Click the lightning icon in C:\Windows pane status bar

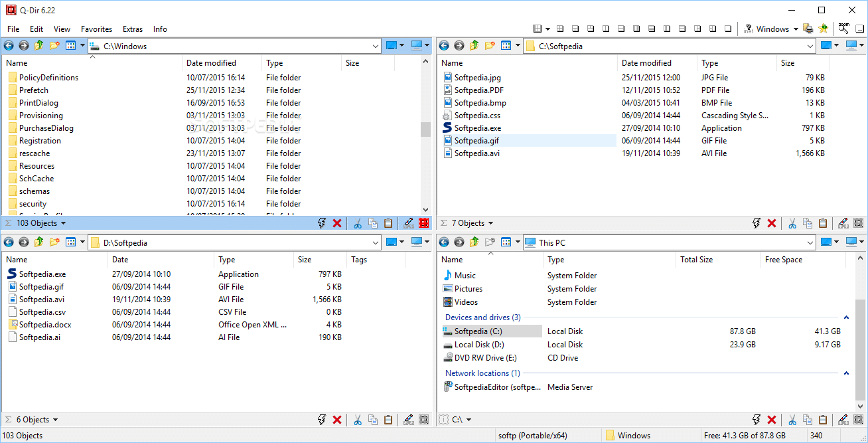pyautogui.click(x=322, y=223)
